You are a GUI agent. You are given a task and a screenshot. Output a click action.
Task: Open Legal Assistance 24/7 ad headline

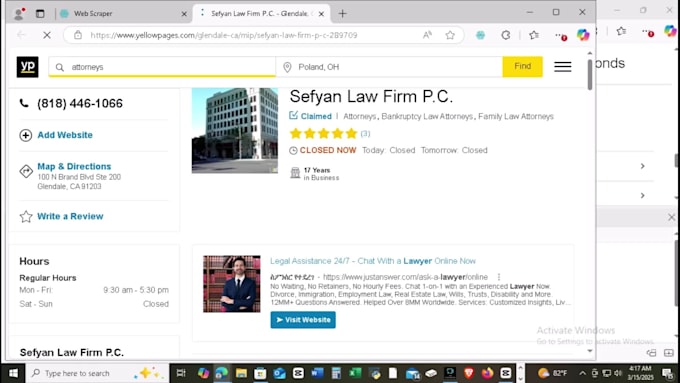tap(373, 261)
